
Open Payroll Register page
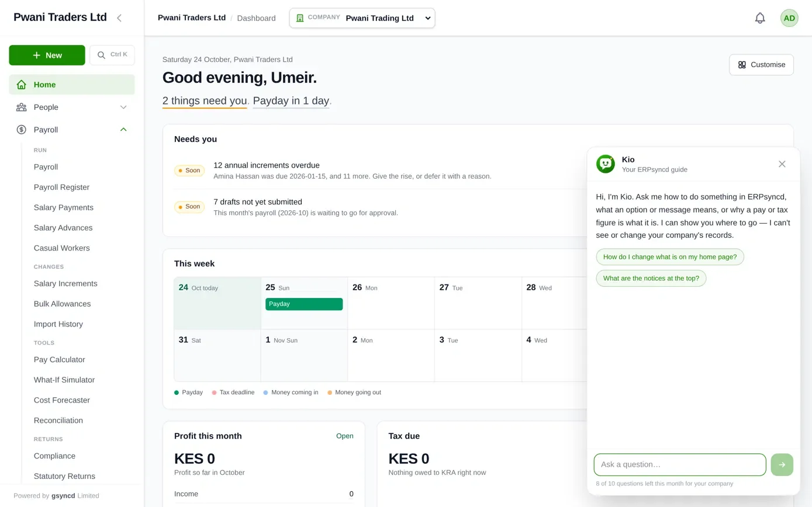point(61,187)
